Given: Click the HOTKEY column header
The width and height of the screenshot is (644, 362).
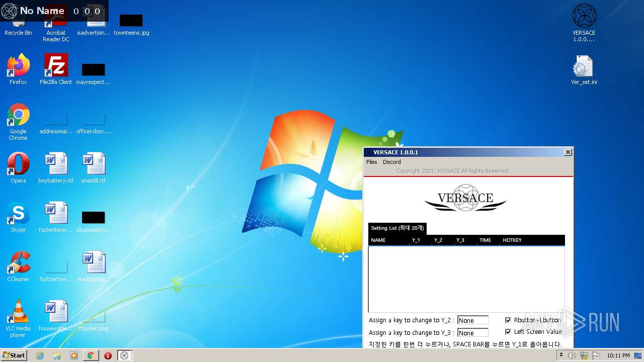Looking at the screenshot, I should pos(532,240).
